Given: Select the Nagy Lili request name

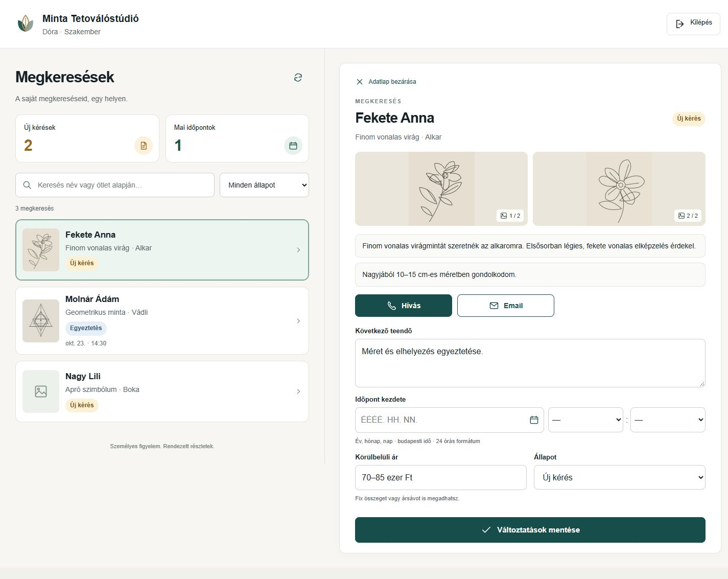Looking at the screenshot, I should click(x=83, y=376).
